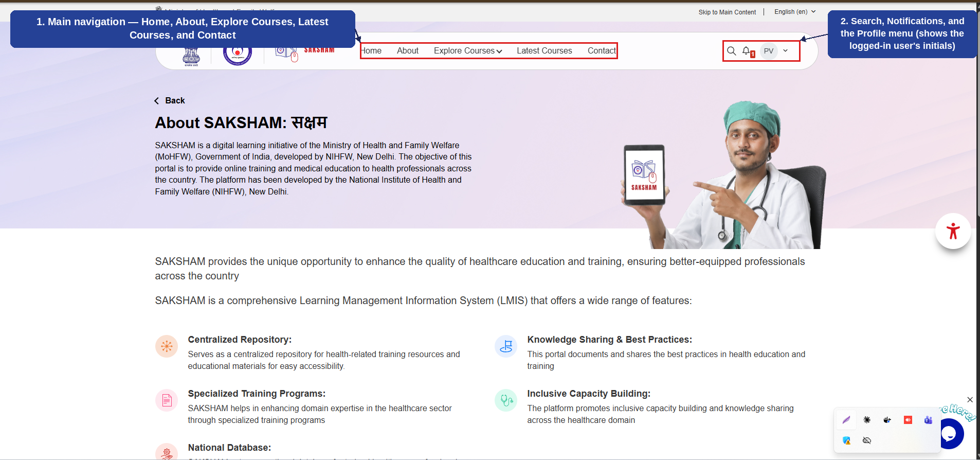980x460 pixels.
Task: Go back using the Back link
Action: (x=170, y=101)
